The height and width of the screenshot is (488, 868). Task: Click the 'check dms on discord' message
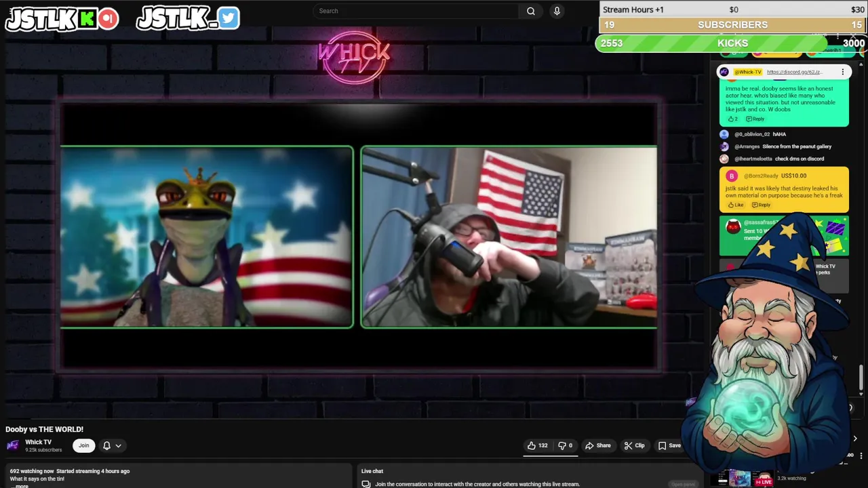pyautogui.click(x=800, y=159)
